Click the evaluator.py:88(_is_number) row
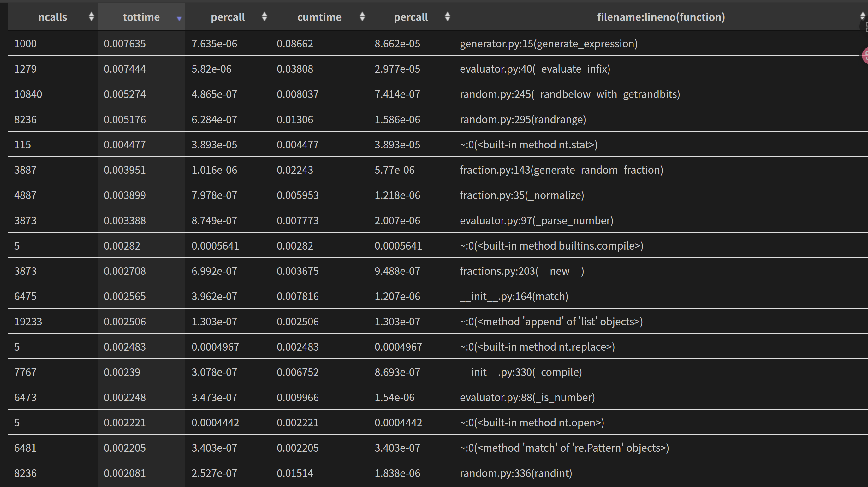 527,398
